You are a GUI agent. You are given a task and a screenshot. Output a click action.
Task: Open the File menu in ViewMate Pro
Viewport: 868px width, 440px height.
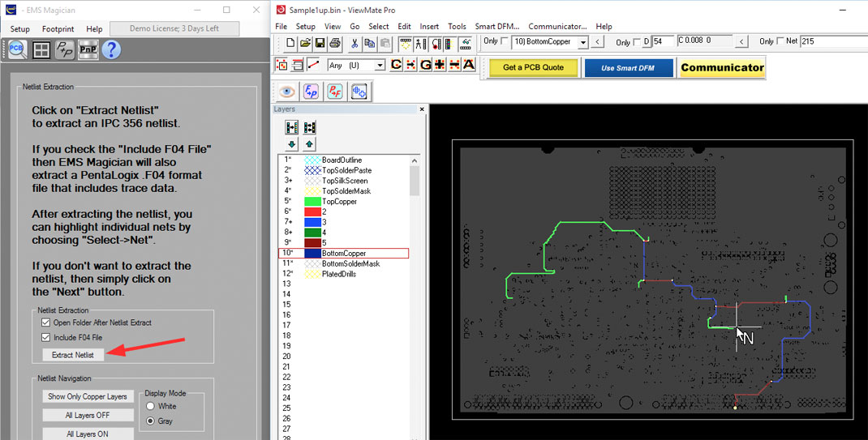pyautogui.click(x=281, y=26)
